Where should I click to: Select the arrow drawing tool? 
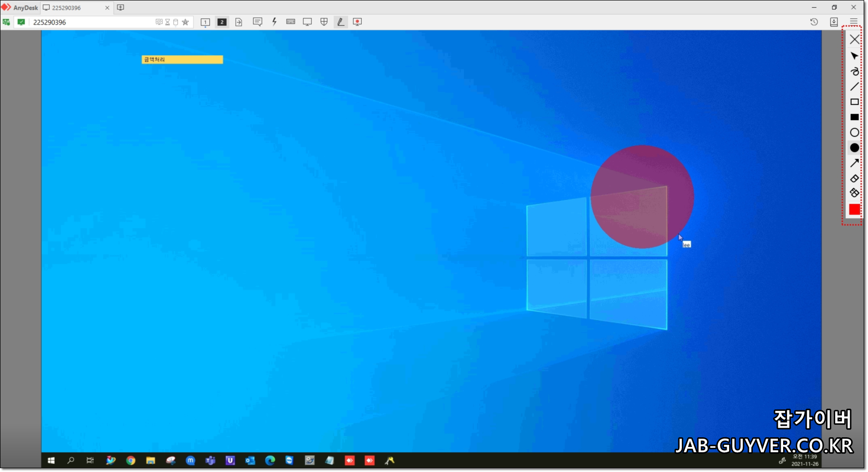click(854, 163)
